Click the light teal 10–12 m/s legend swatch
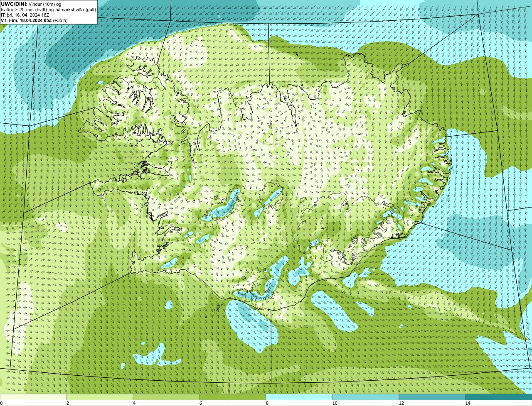 pyautogui.click(x=366, y=397)
